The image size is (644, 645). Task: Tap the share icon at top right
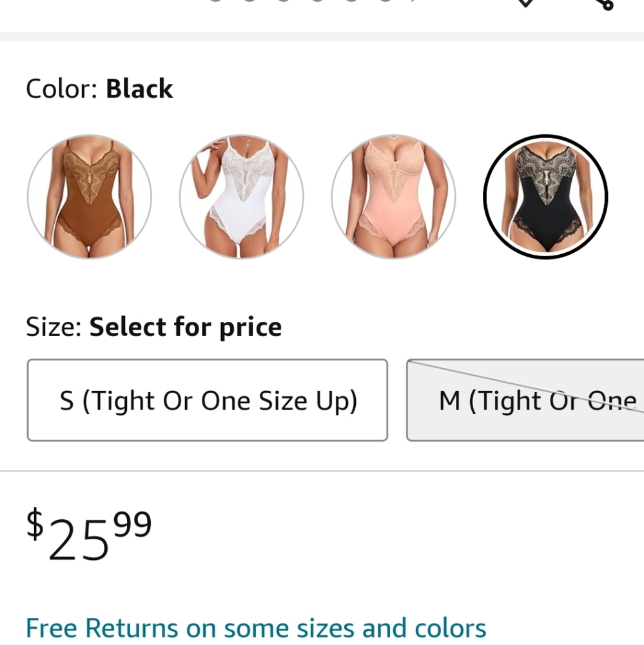605,4
